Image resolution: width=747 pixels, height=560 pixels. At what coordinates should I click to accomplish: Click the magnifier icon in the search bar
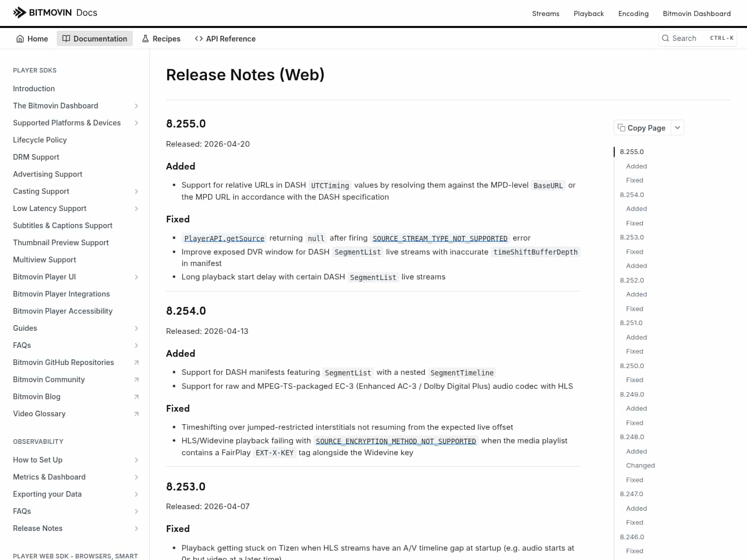point(666,38)
